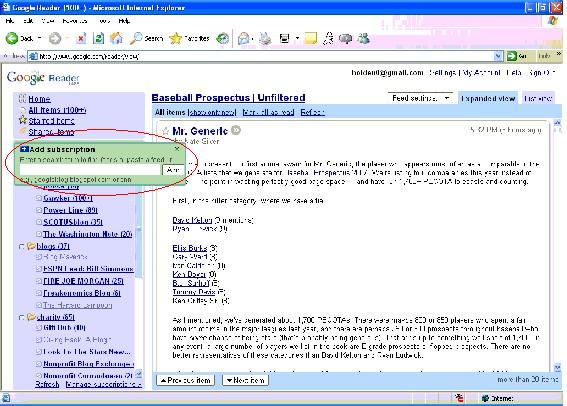This screenshot has height=406, width=567.
Task: Click the Next item button
Action: 245,380
